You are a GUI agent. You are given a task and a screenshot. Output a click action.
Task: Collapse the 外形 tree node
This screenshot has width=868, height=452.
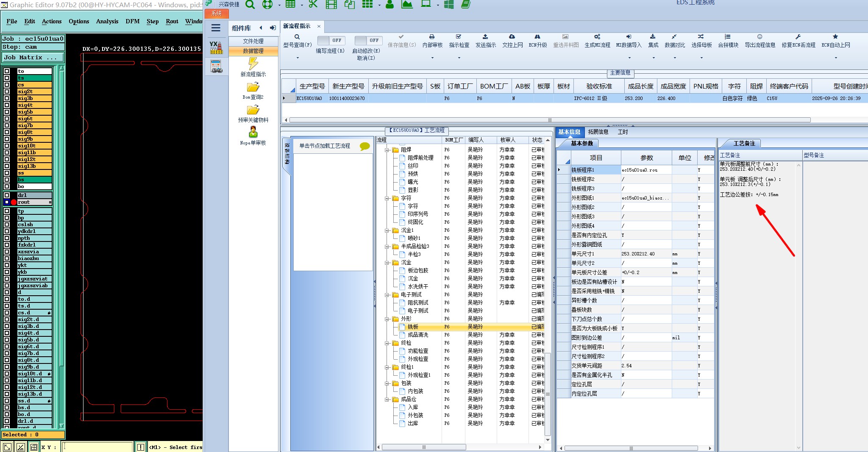387,319
